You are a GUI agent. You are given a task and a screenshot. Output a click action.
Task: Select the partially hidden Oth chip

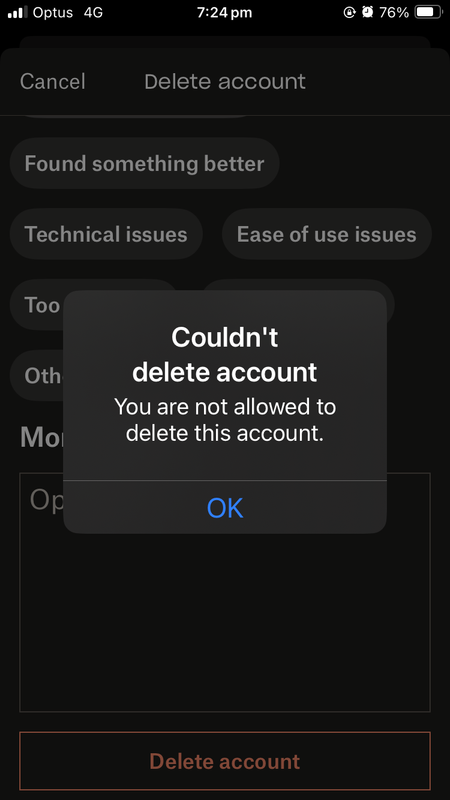37,376
